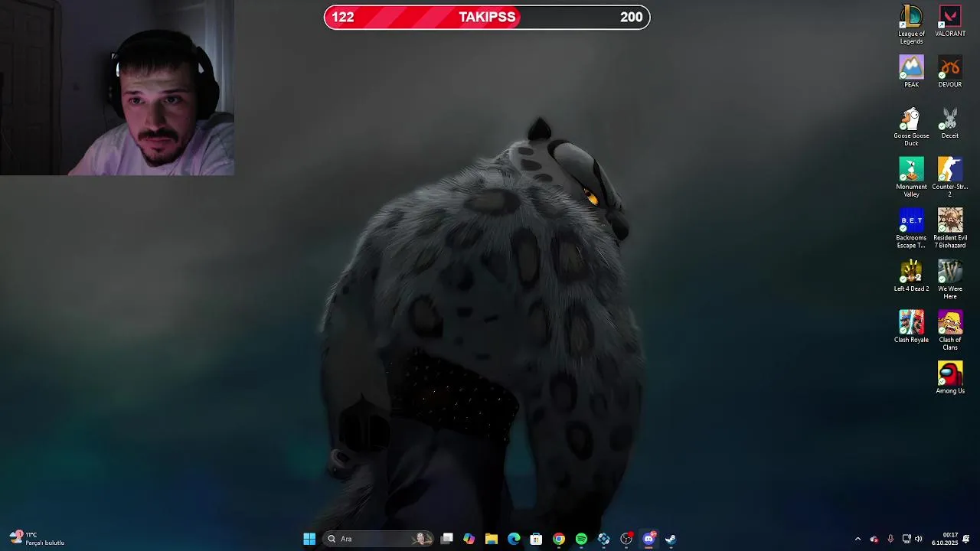Select the Deceit desktop shortcut
The height and width of the screenshot is (551, 980).
[949, 122]
